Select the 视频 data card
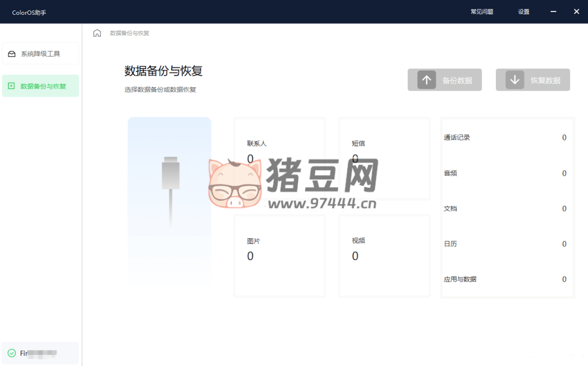 coord(384,256)
